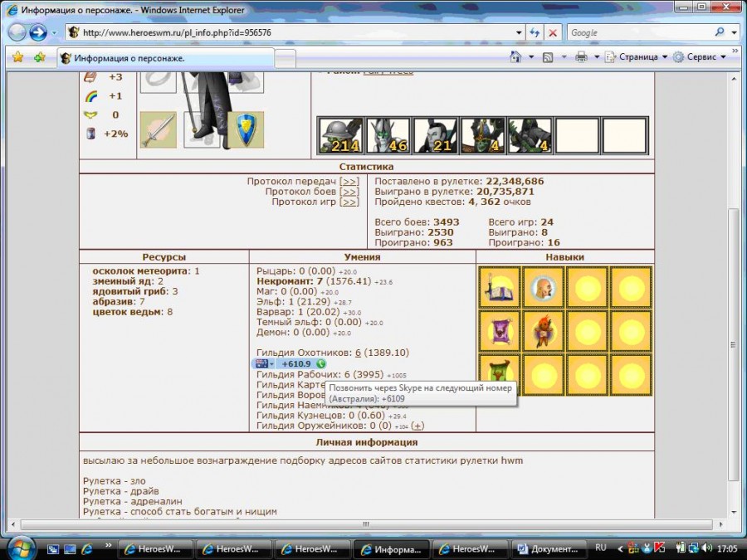Click the Refresh page icon
This screenshot has width=747, height=560.
tap(535, 32)
